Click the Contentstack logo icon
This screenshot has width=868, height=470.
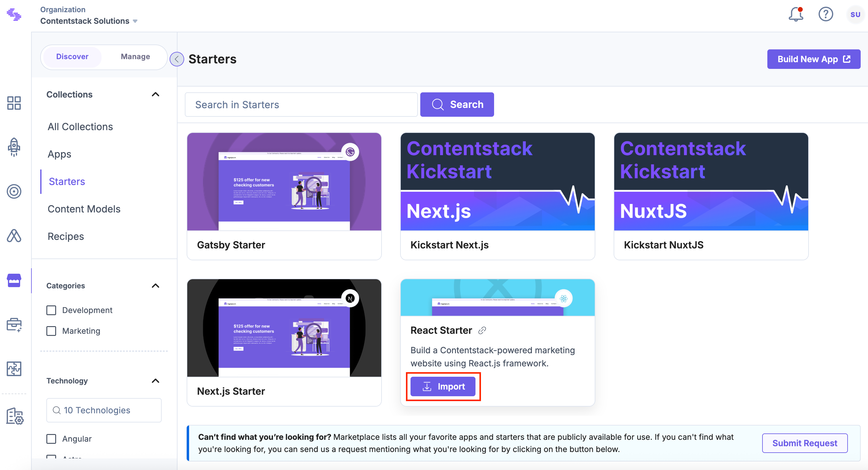pyautogui.click(x=14, y=14)
